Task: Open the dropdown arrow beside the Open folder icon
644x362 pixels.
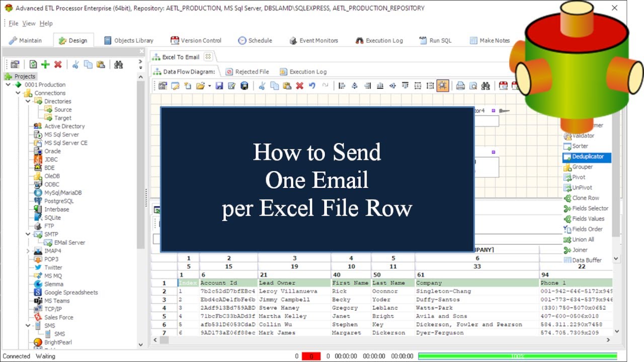Action: (209, 86)
